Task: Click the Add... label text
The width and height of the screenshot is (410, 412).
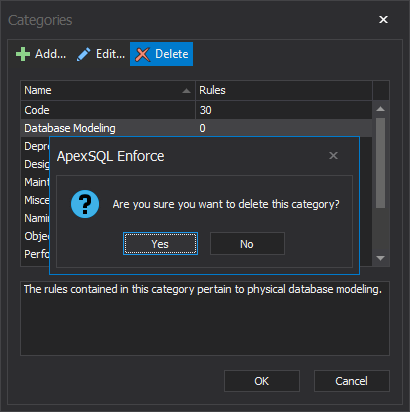Action: point(51,54)
